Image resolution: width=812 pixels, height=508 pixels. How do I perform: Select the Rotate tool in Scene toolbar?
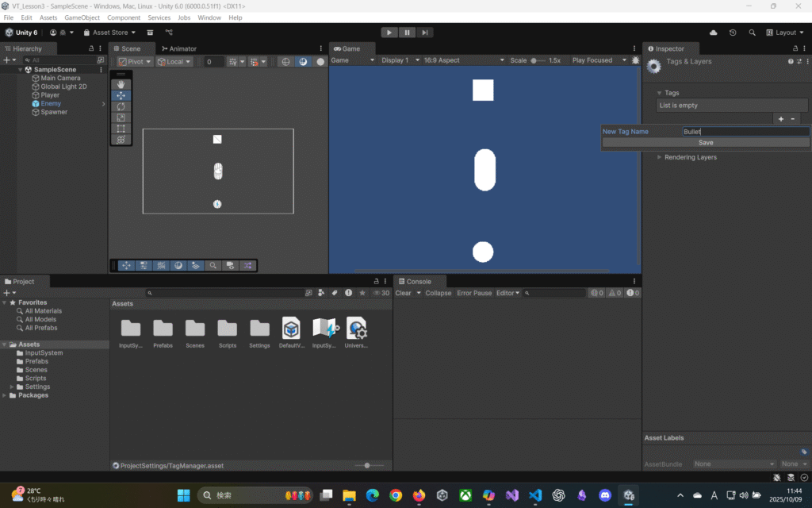121,106
